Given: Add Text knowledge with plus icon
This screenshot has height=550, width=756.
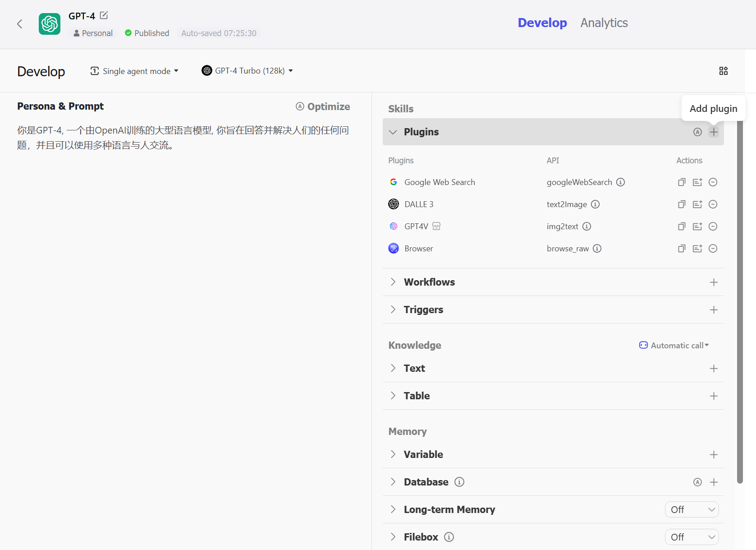Looking at the screenshot, I should [714, 369].
